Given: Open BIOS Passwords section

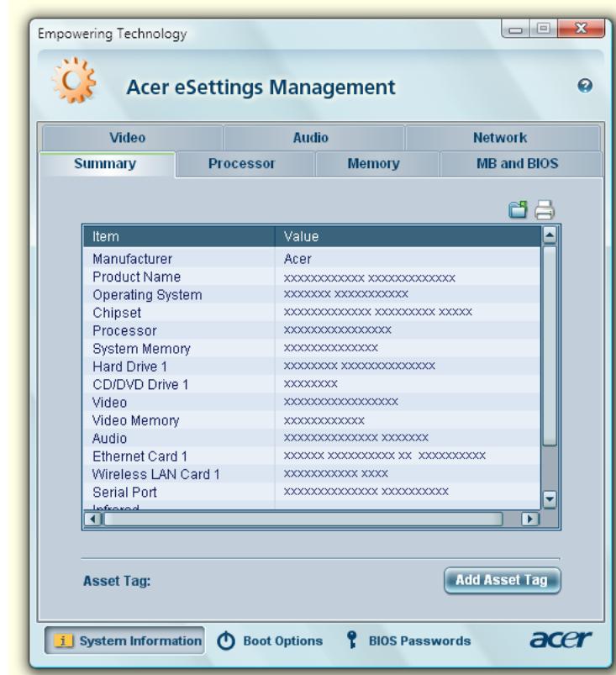Looking at the screenshot, I should pos(408,641).
